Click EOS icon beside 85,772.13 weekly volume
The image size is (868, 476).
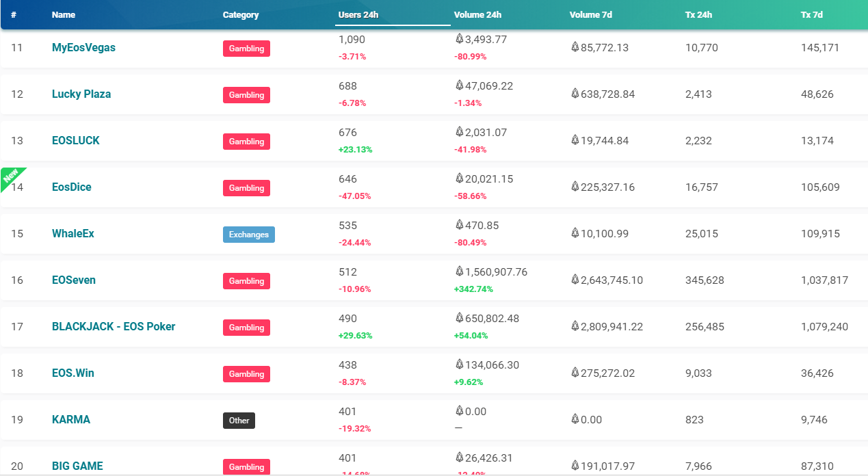[575, 47]
